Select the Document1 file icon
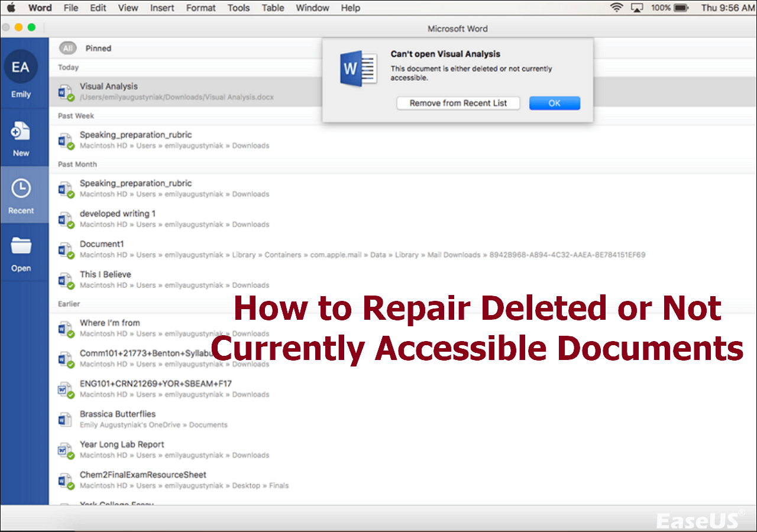The width and height of the screenshot is (757, 532). click(x=65, y=249)
